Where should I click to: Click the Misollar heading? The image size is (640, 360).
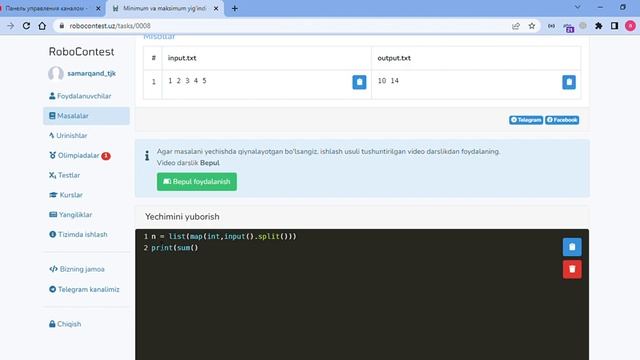[x=159, y=37]
